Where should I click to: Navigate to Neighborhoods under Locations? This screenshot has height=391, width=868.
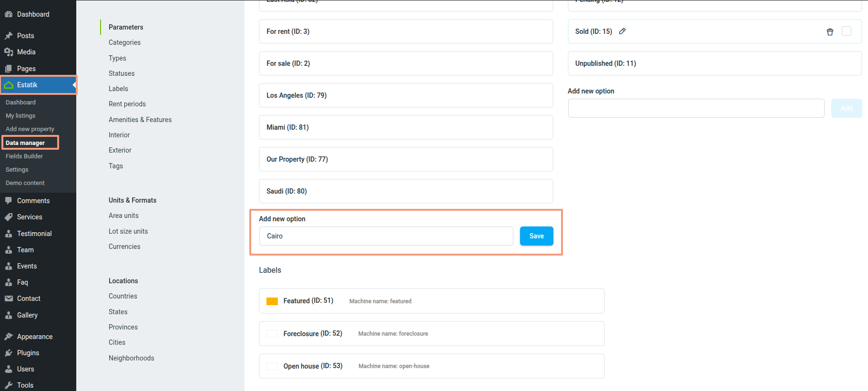click(132, 358)
